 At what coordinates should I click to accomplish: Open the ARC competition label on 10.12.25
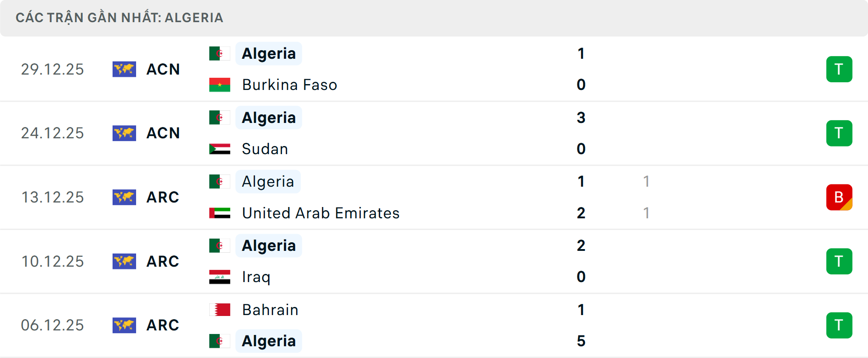163,261
